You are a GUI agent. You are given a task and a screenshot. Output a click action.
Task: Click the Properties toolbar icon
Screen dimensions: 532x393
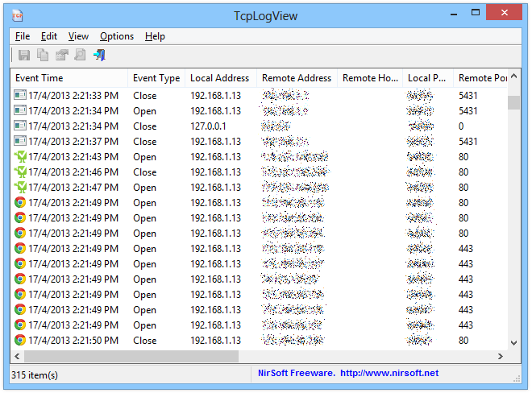61,55
